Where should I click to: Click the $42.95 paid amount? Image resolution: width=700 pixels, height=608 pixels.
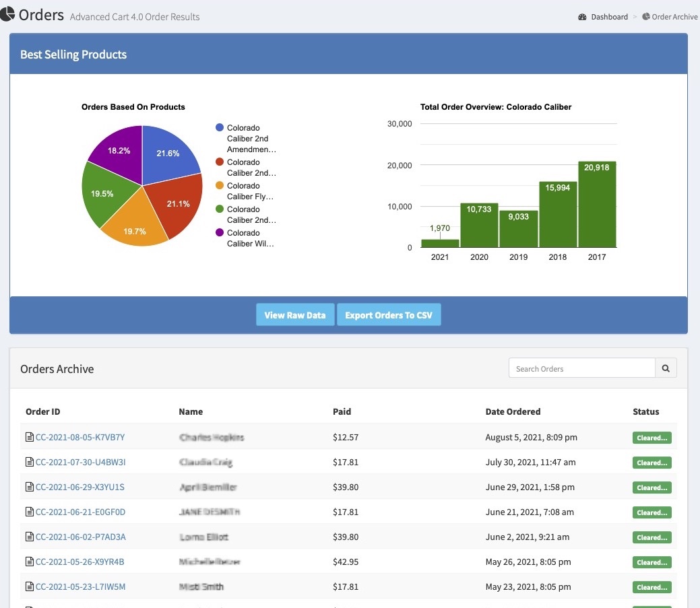click(346, 562)
